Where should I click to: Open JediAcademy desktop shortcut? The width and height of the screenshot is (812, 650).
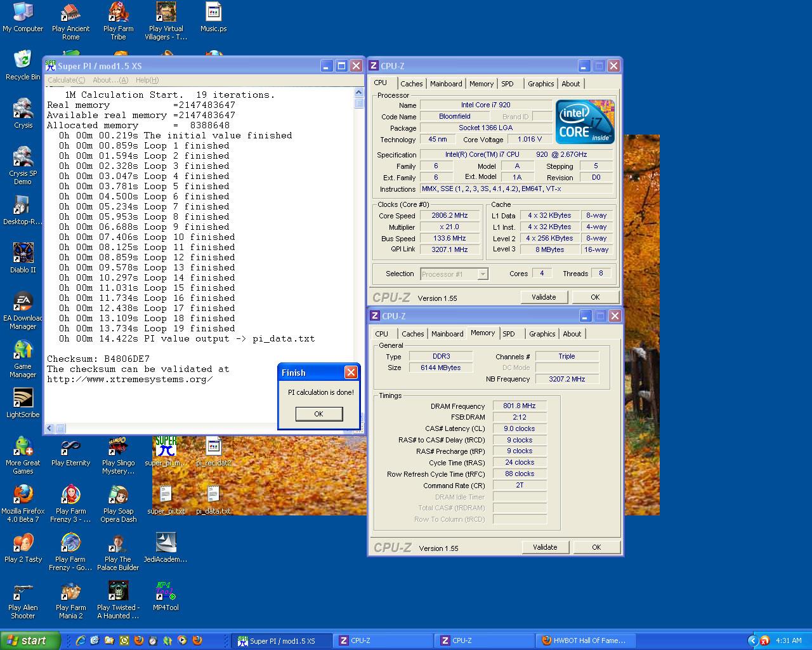166,548
